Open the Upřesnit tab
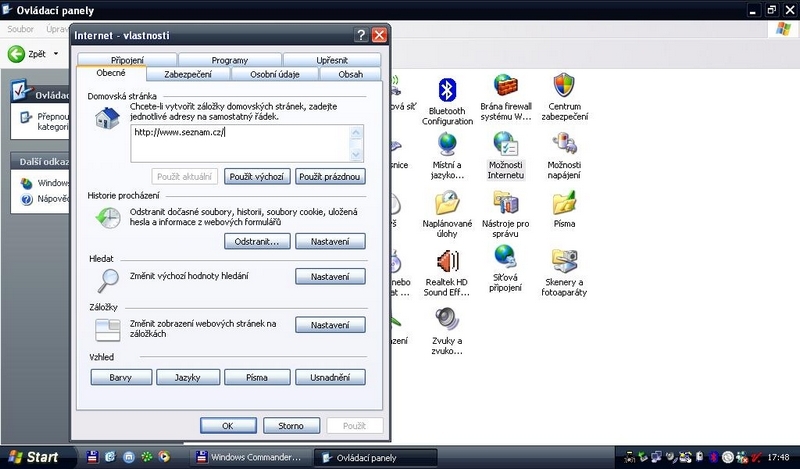The height and width of the screenshot is (469, 800). 331,60
